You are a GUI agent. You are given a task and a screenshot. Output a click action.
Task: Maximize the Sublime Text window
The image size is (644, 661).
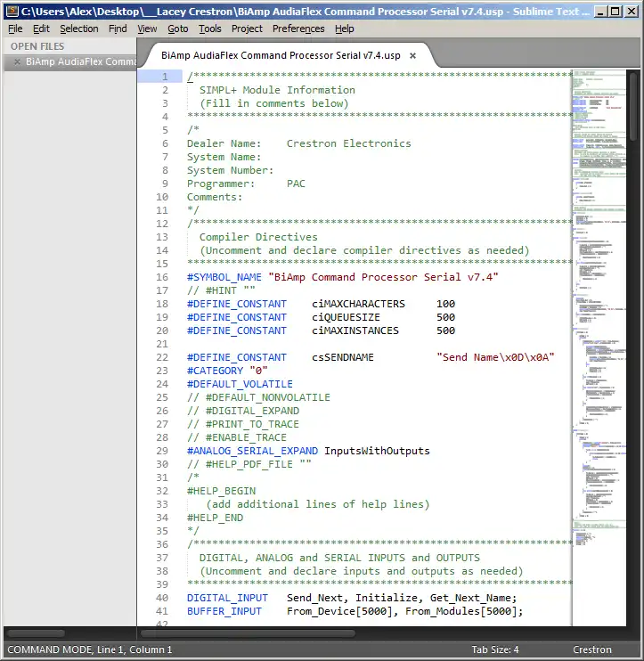click(x=615, y=11)
